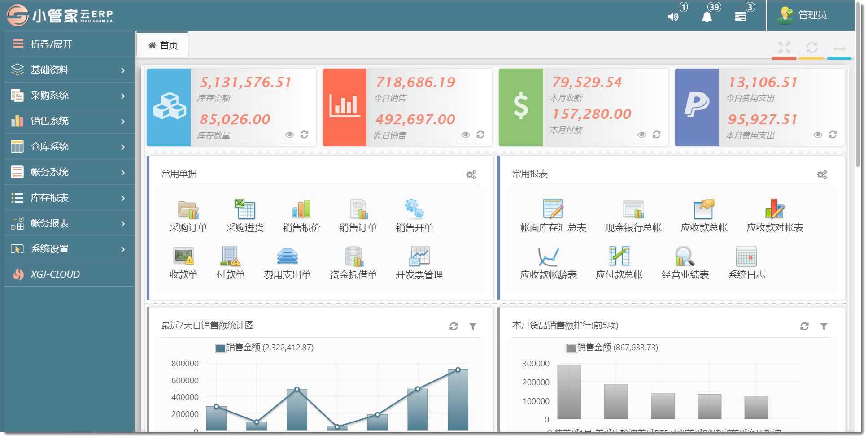
Task: Open the 系统日志 report icon
Action: [746, 256]
